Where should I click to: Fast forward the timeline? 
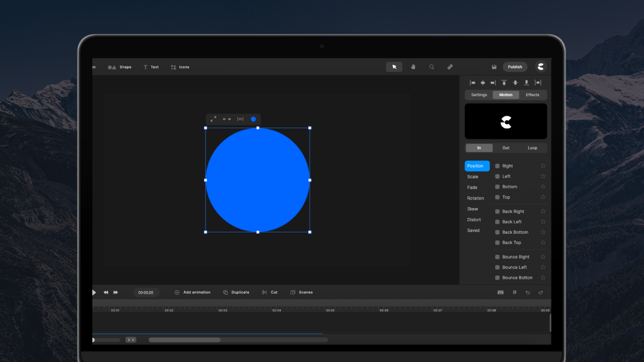click(116, 293)
